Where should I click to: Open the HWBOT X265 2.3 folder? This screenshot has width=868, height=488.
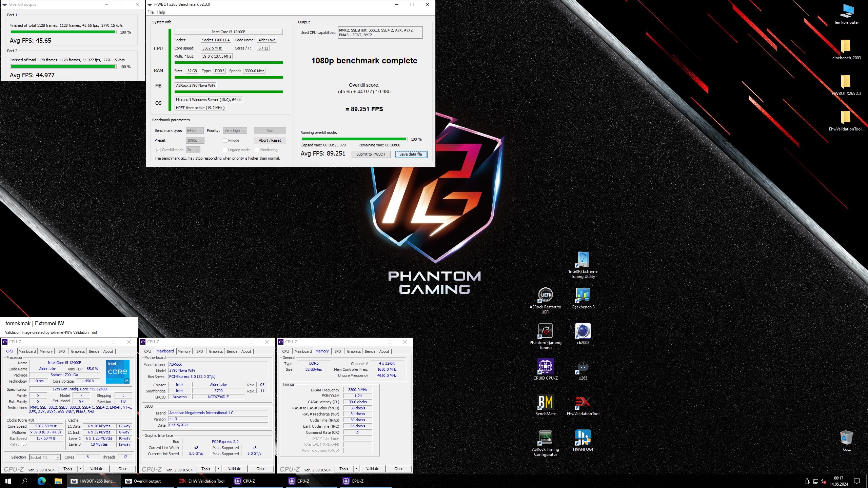click(x=846, y=85)
